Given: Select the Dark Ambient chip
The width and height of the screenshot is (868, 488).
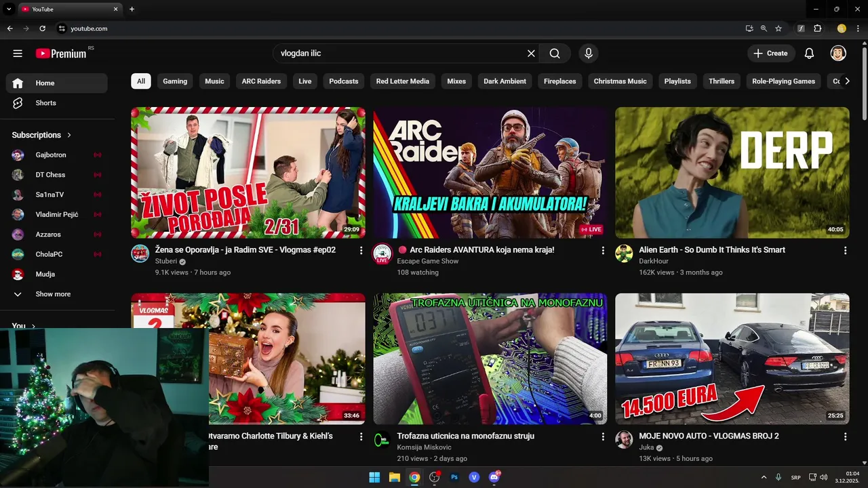Looking at the screenshot, I should click(505, 81).
